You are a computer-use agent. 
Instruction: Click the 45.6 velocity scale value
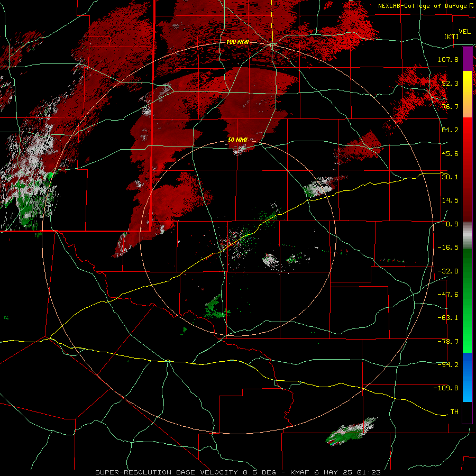click(450, 153)
